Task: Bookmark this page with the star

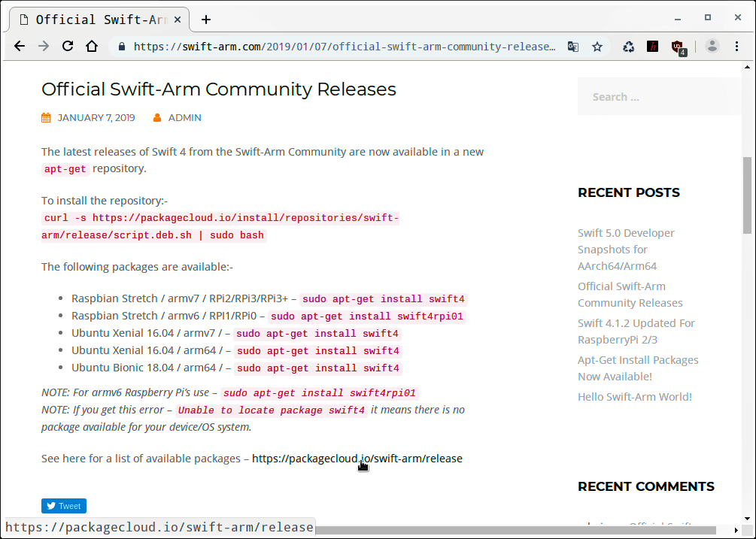Action: [597, 47]
